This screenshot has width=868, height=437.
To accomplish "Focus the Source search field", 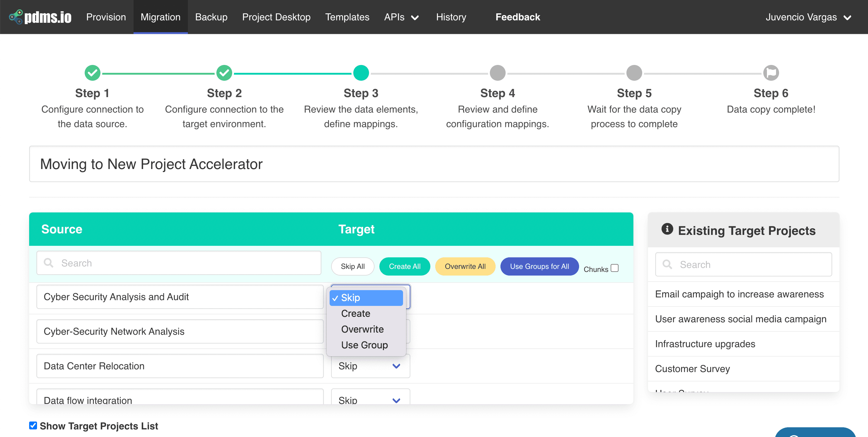I will (178, 263).
